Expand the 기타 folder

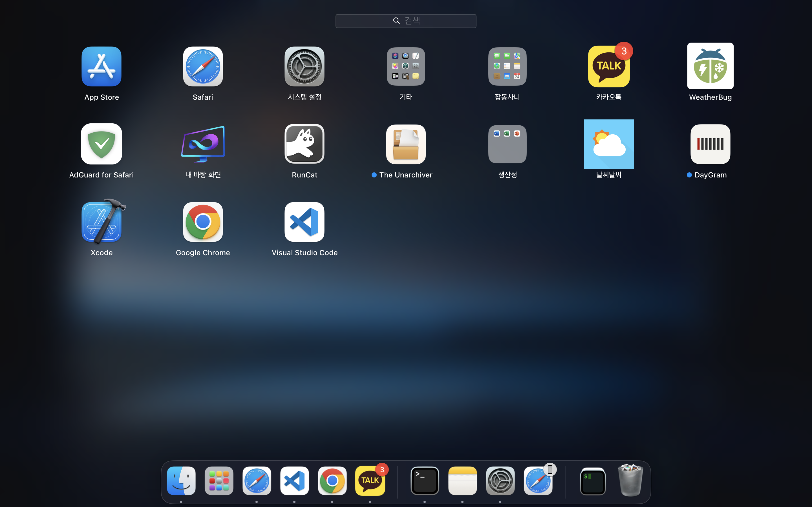click(x=406, y=66)
